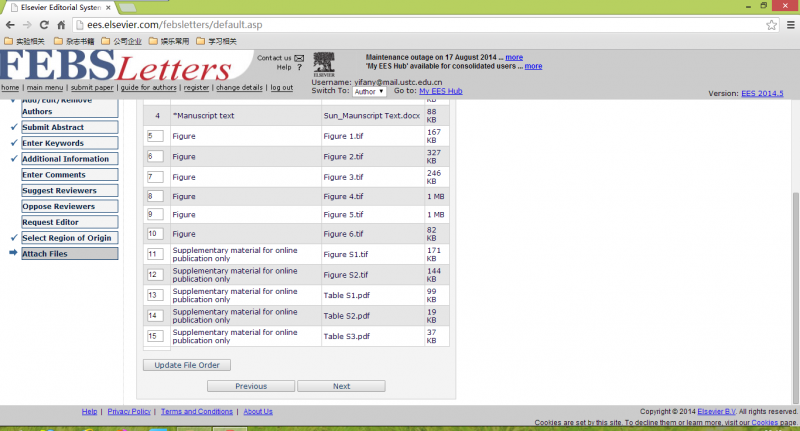Open Terms and Conditions footer link
800x431 pixels.
(197, 412)
